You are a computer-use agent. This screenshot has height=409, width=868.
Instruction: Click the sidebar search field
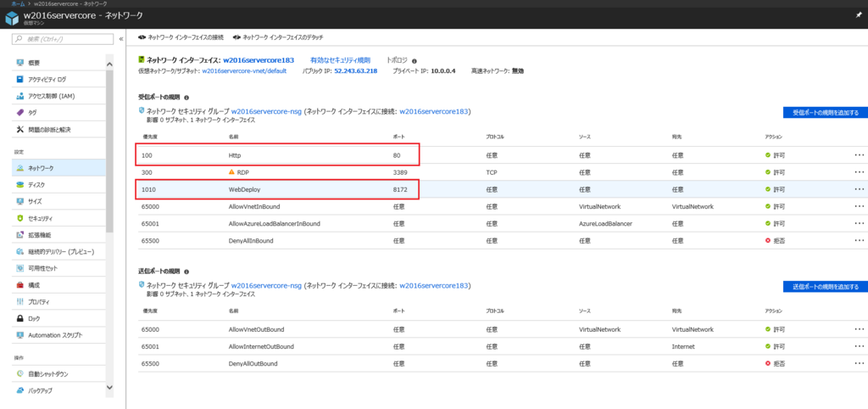tap(63, 39)
